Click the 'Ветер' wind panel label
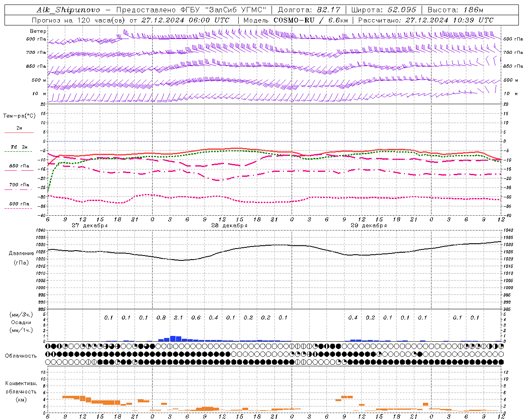The height and width of the screenshot is (420, 525). (x=38, y=31)
